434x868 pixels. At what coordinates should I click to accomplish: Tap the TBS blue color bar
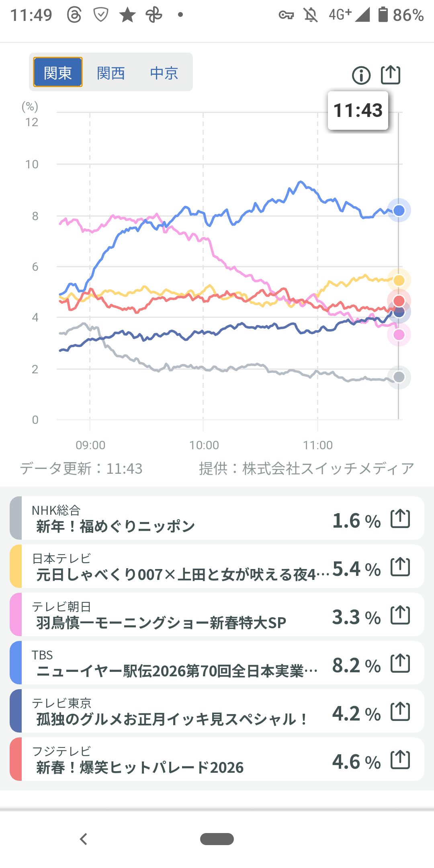click(x=16, y=663)
